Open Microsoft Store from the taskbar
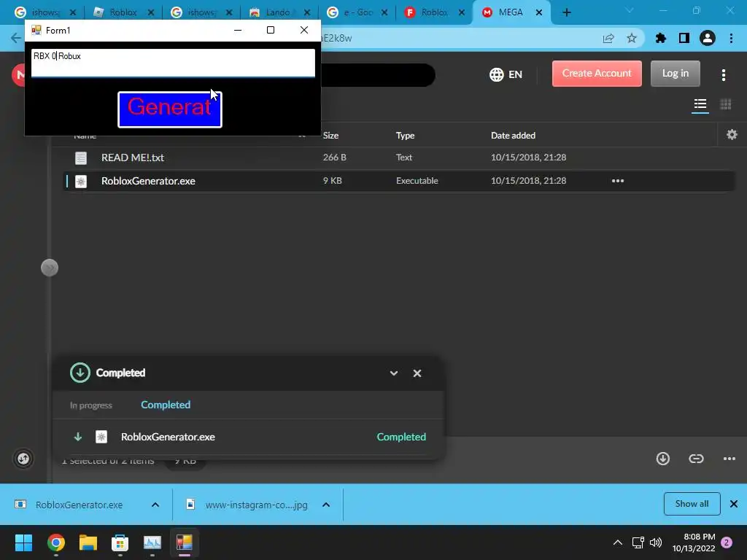Screen dimensions: 747x560 (x=120, y=542)
